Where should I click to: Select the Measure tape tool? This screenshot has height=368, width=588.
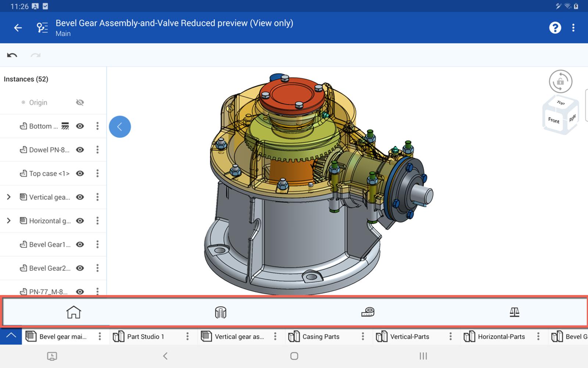click(367, 312)
